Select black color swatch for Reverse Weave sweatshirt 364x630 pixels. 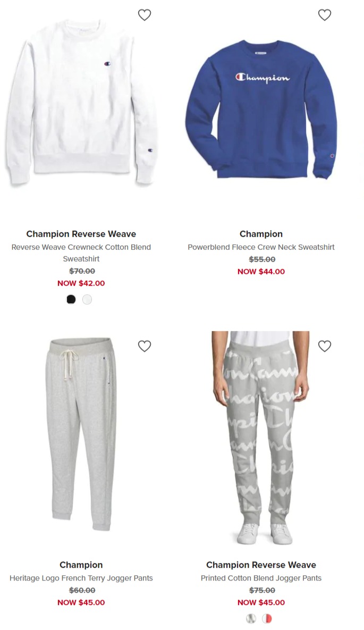coord(71,299)
